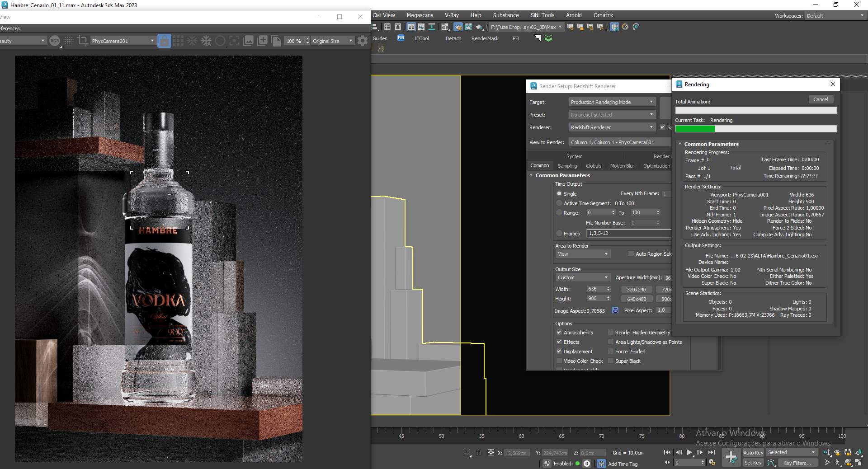Toggle Atmospherics checkbox
The width and height of the screenshot is (868, 469).
point(559,333)
